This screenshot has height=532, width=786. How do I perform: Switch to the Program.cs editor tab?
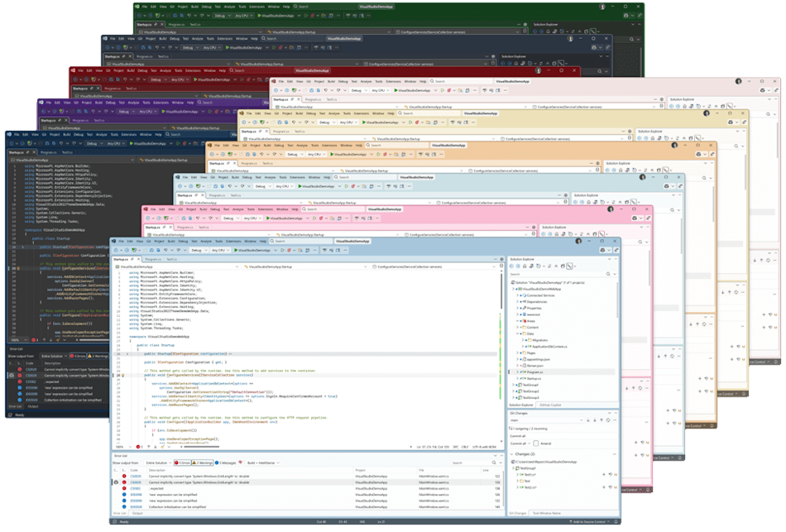(x=156, y=258)
